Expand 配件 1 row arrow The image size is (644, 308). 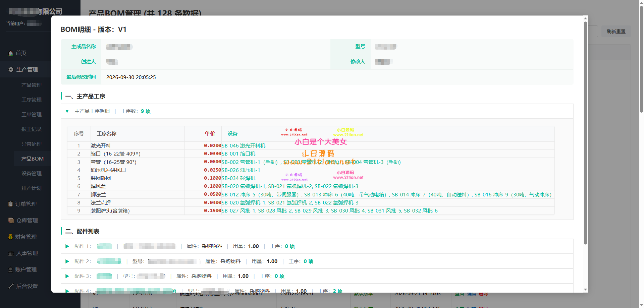click(67, 246)
